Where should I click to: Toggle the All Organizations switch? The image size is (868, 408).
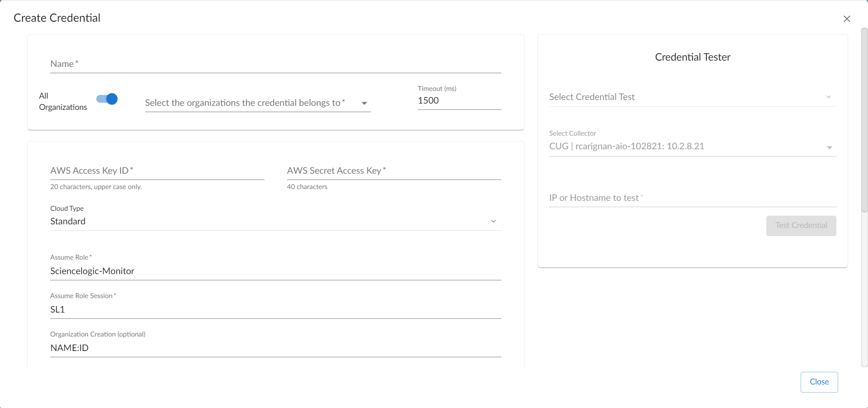107,99
